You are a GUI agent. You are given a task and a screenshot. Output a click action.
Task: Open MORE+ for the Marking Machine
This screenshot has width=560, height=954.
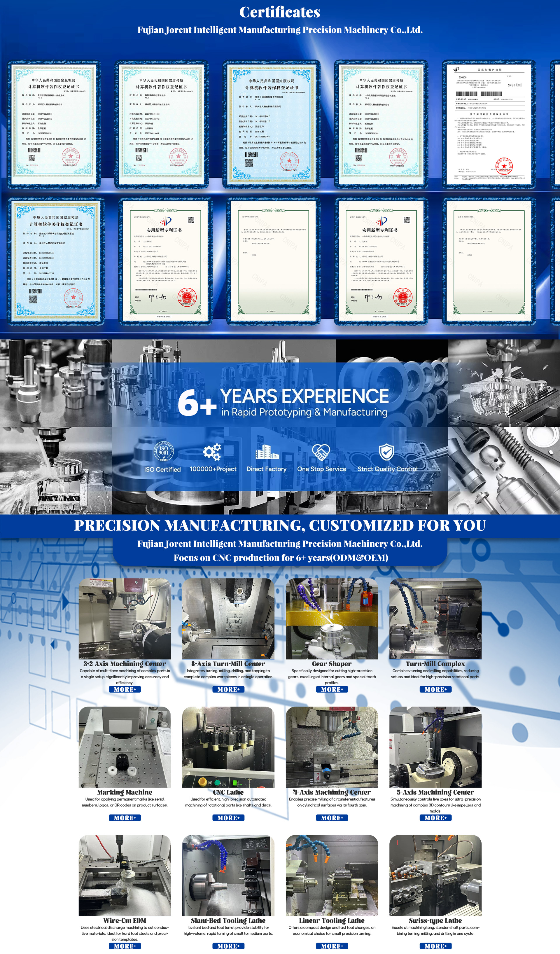pyautogui.click(x=125, y=818)
